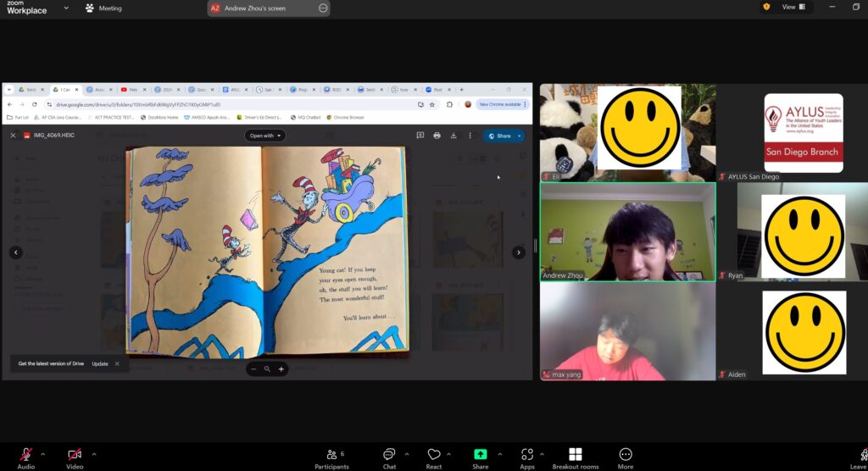Click the green Share screen button
The height and width of the screenshot is (471, 868).
pyautogui.click(x=480, y=458)
